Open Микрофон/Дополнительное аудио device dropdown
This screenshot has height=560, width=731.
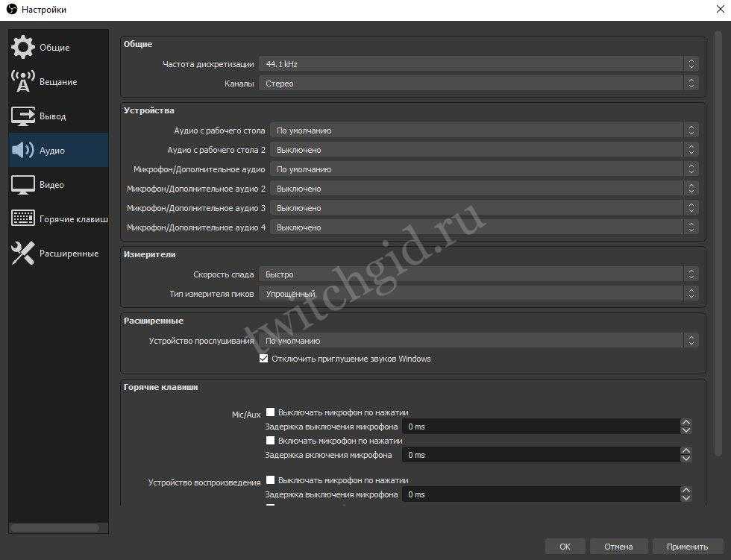click(x=484, y=169)
